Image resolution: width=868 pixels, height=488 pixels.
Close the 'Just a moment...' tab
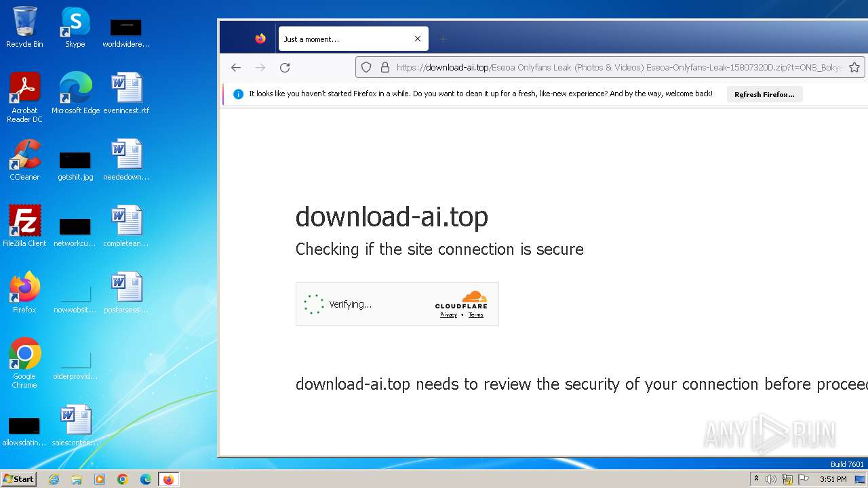[418, 39]
